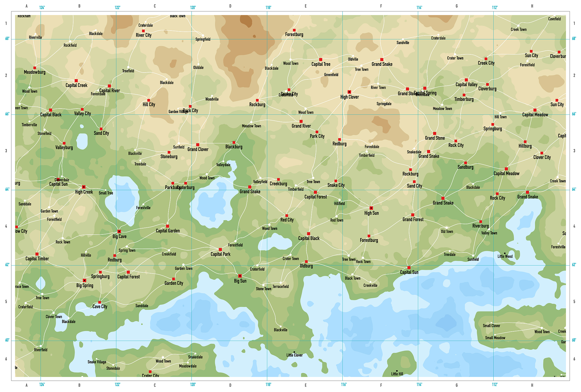Click the "Parkburg" city label
Viewport: 581px width, 392px height.
coord(172,187)
